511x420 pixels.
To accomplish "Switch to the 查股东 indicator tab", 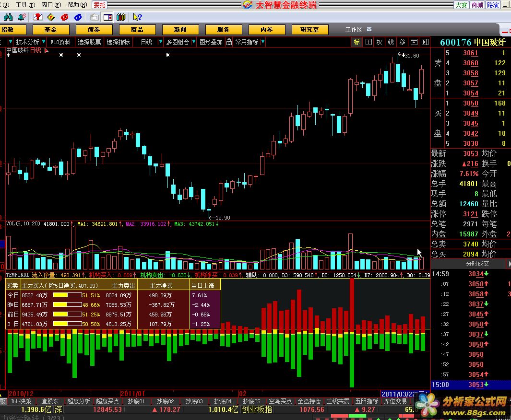I will click(50, 401).
